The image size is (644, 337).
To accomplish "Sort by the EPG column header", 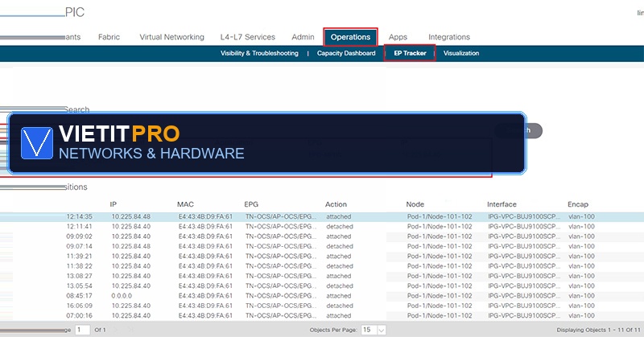I will click(251, 204).
